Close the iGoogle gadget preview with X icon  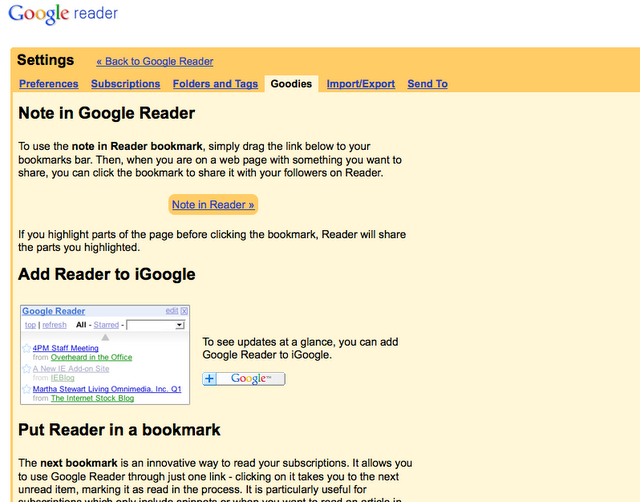[x=184, y=311]
